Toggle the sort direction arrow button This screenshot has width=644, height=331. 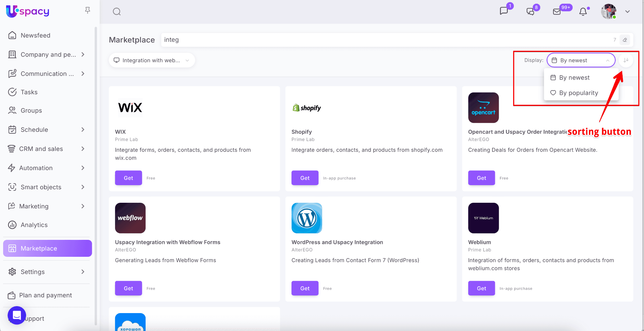click(626, 60)
